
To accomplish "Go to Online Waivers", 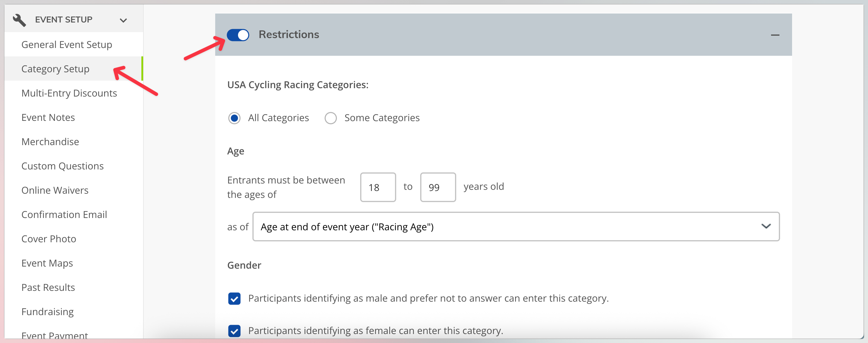I will [55, 190].
